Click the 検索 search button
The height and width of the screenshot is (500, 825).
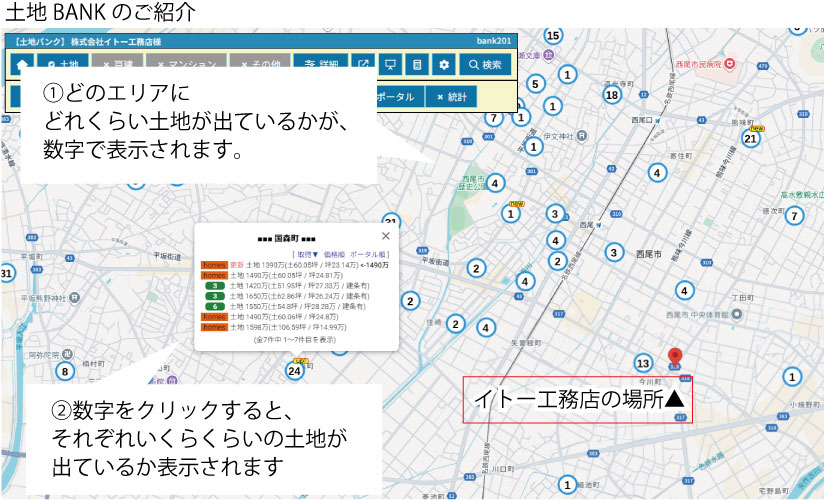pyautogui.click(x=485, y=65)
